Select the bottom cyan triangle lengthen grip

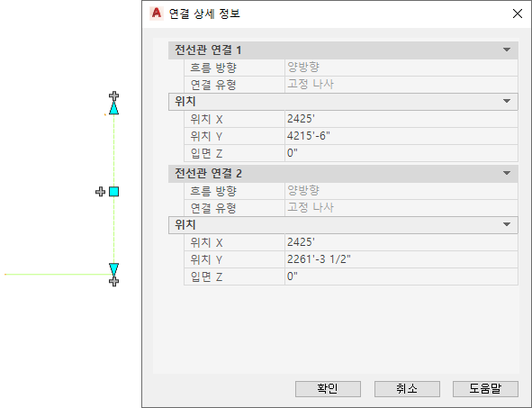coord(113,269)
